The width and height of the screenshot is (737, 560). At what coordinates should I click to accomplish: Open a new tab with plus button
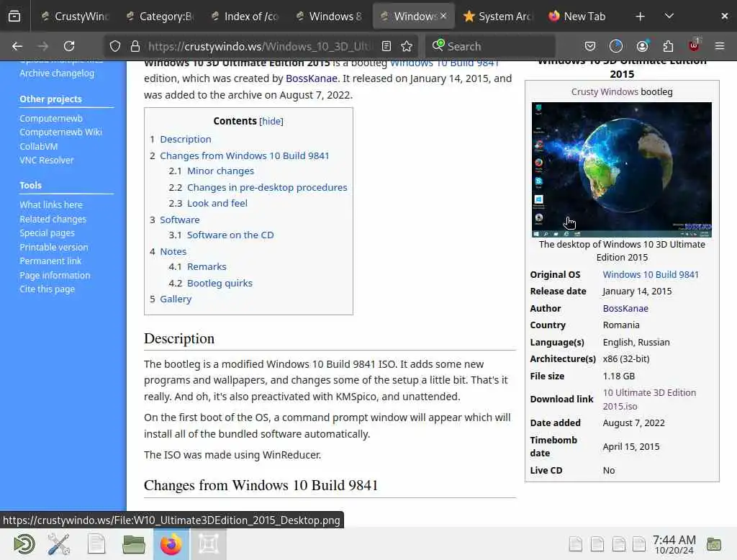click(640, 17)
